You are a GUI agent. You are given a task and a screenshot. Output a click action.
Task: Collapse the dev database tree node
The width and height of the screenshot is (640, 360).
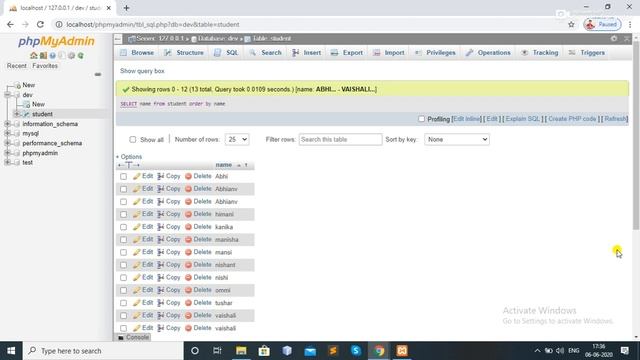(x=7, y=95)
